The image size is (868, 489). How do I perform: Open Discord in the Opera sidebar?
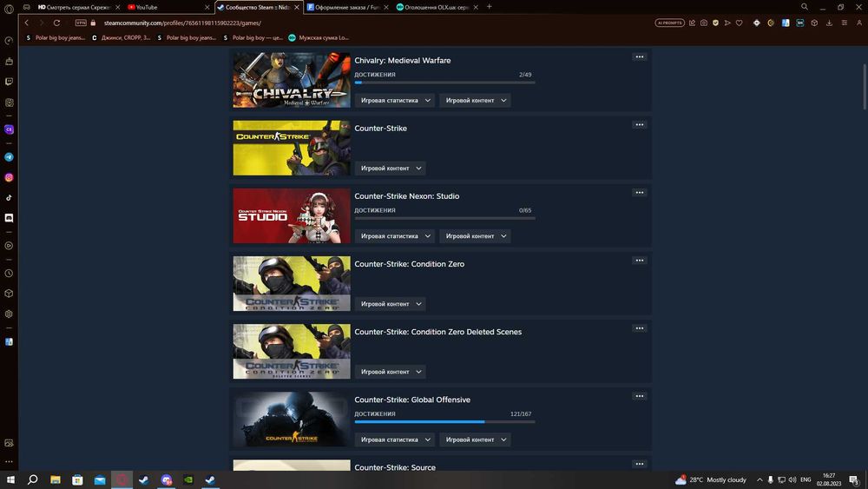coord(9,218)
